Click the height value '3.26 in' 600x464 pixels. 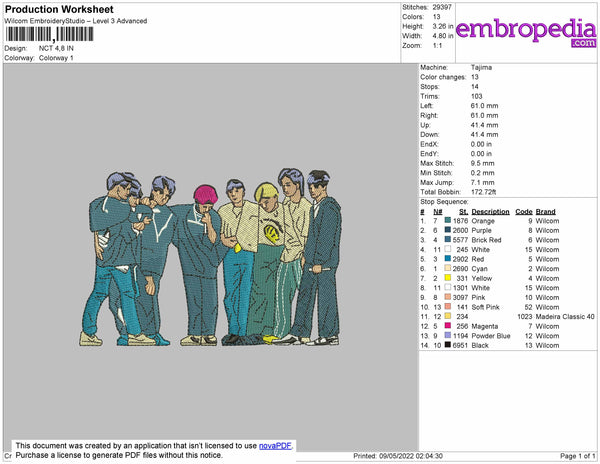[443, 26]
